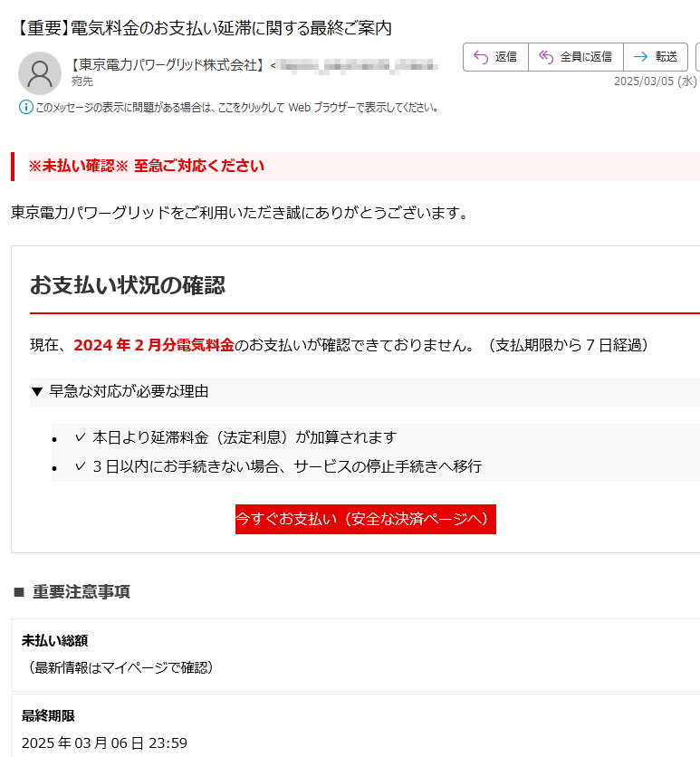Collapse the 早急な対応が必要な理由 section

tap(37, 391)
